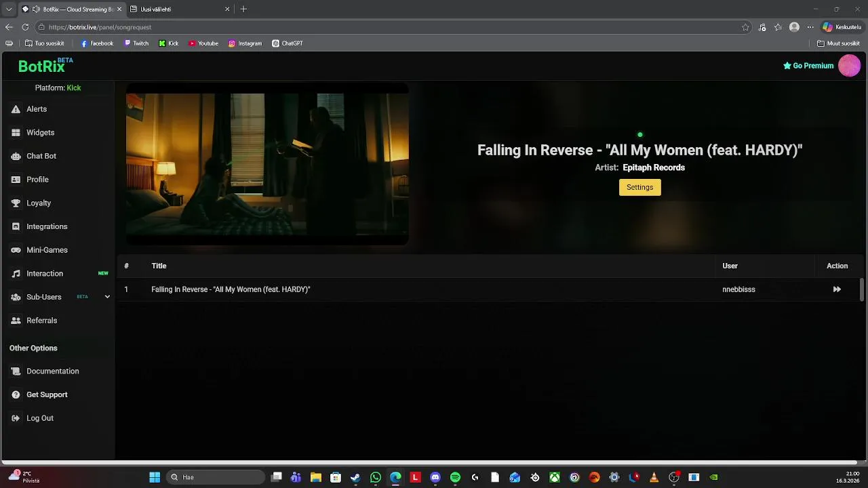Open the Tuo suosikit bookmark folder
The image size is (868, 488).
point(45,43)
